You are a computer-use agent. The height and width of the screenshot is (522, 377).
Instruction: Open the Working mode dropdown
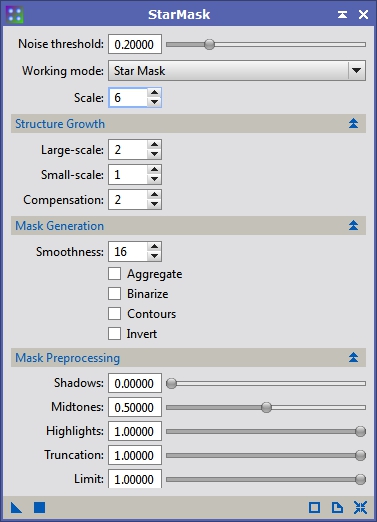coord(237,71)
